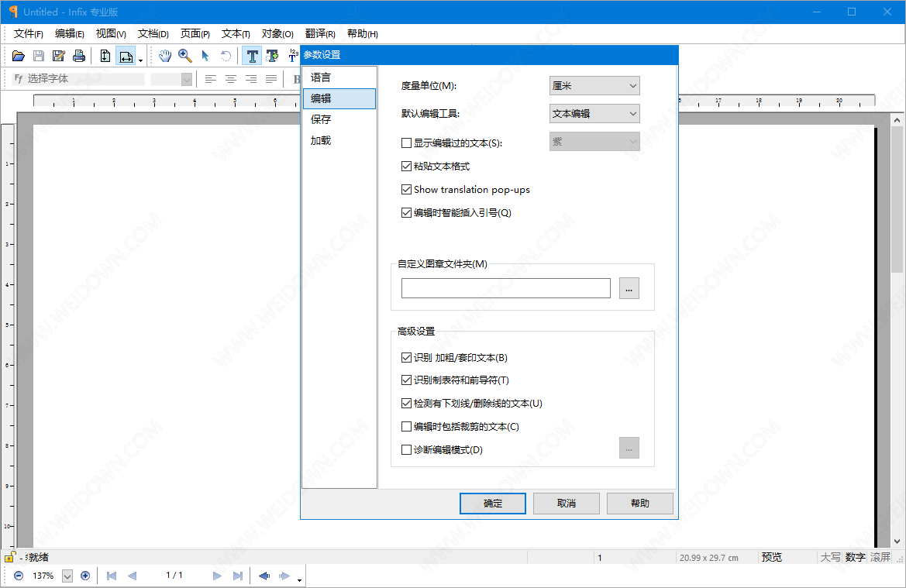Uncheck 粘贴文本格式 checkbox

pyautogui.click(x=406, y=167)
